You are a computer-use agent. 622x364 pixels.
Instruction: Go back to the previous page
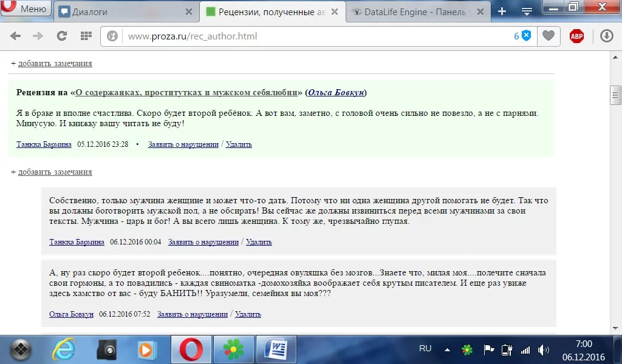[x=15, y=36]
